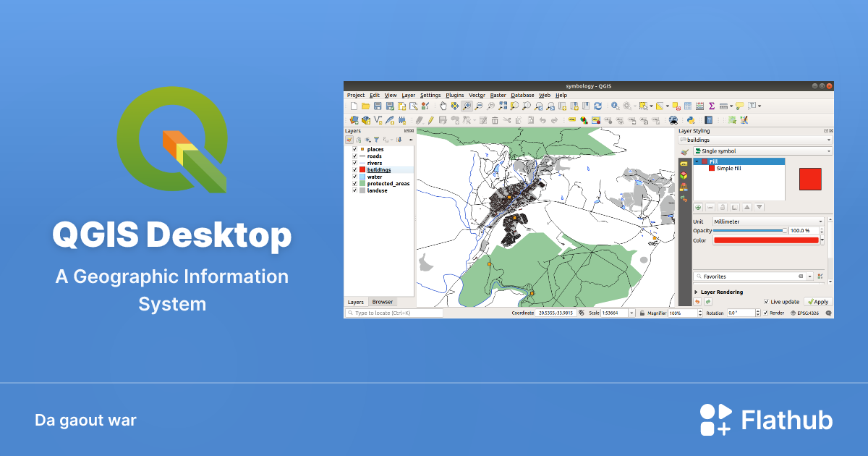Click the Type to locate search field
The width and height of the screenshot is (868, 456).
pos(394,312)
